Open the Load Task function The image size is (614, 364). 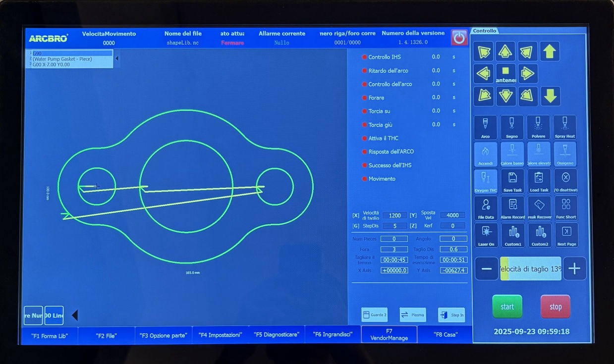[x=539, y=181]
